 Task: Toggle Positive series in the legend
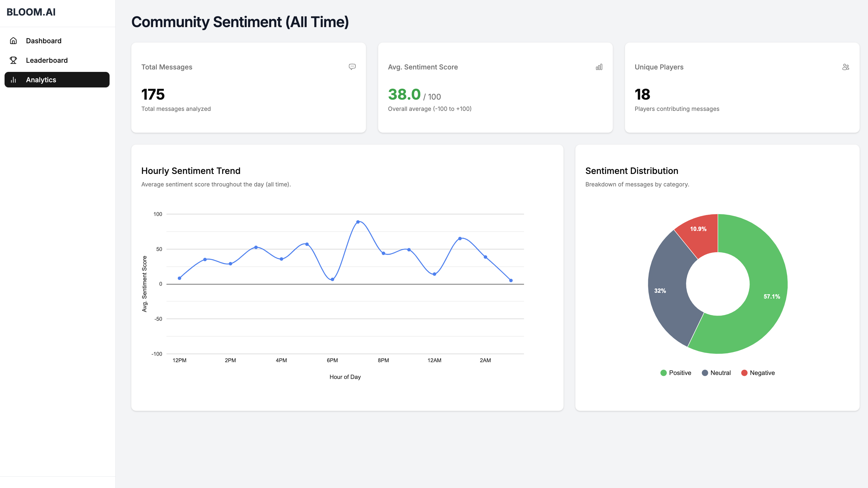676,373
